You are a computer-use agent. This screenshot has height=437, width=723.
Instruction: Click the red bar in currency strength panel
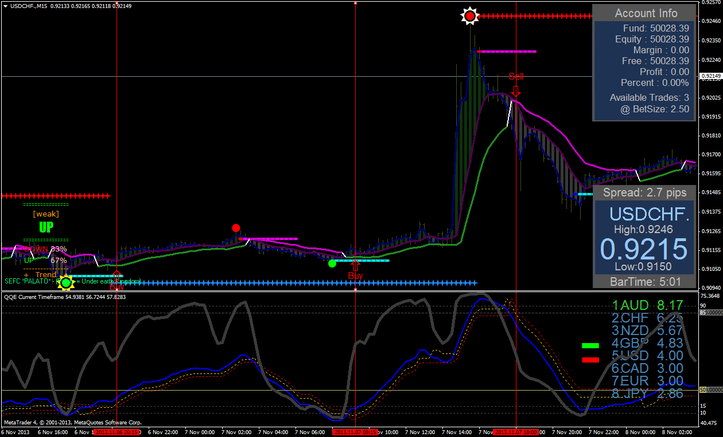point(591,358)
